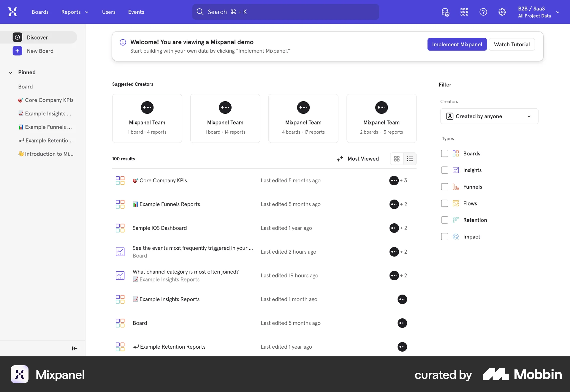Change sort order from Most Viewed
570x392 pixels.
(x=358, y=159)
